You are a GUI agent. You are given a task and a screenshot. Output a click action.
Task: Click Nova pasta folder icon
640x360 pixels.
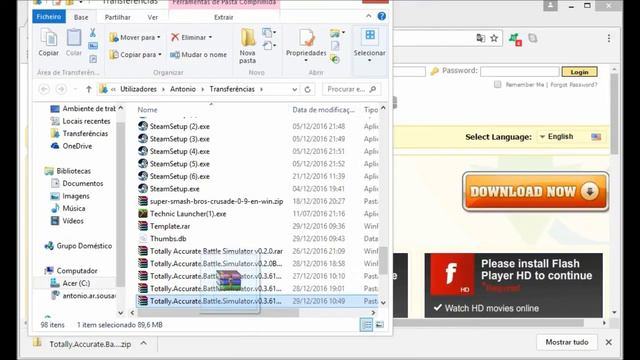(248, 38)
